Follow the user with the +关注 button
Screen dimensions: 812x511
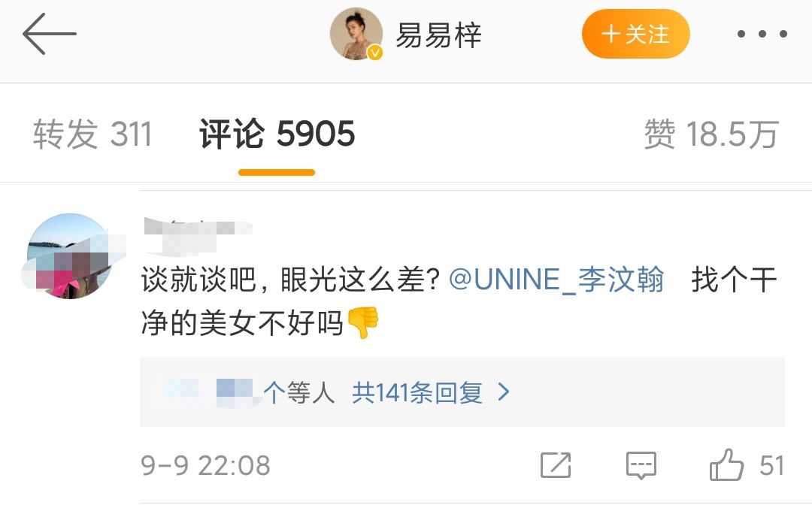pyautogui.click(x=635, y=34)
